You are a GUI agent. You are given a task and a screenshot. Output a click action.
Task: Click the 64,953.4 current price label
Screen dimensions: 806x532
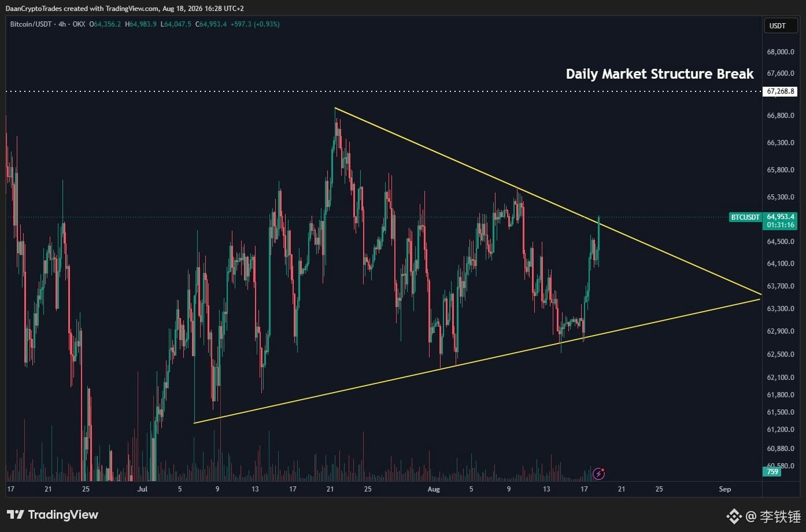(781, 217)
